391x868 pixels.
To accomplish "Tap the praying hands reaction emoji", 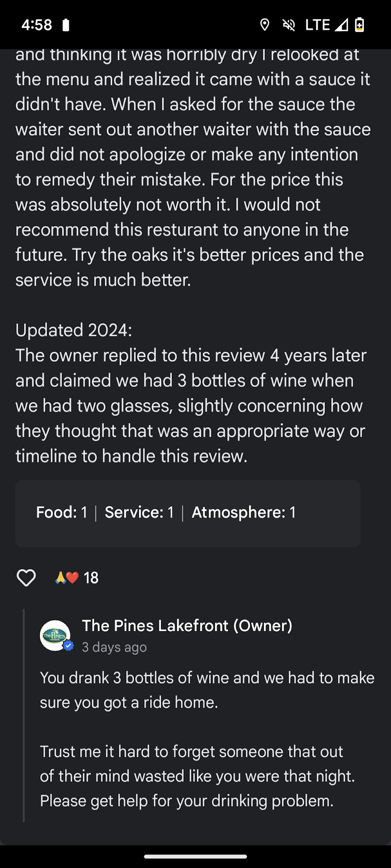I will [60, 578].
